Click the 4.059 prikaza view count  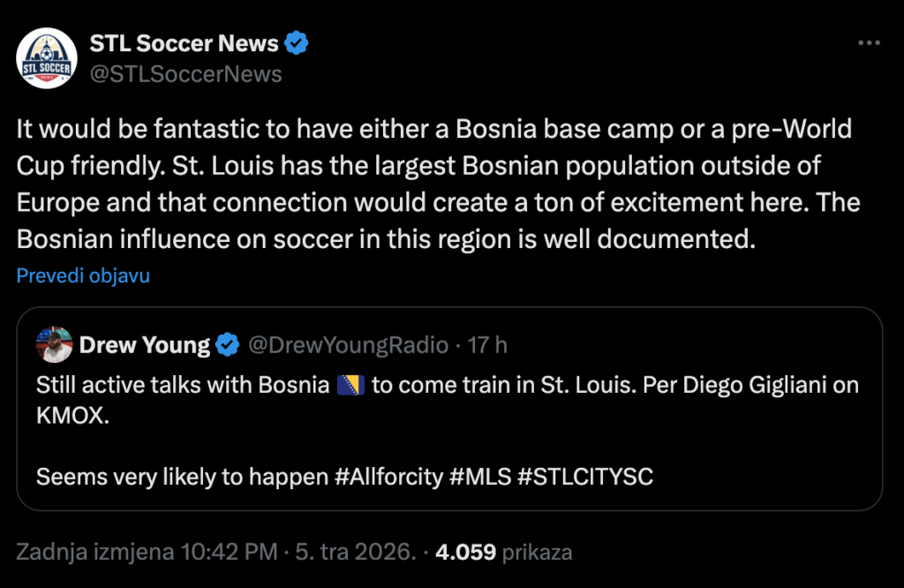click(504, 553)
